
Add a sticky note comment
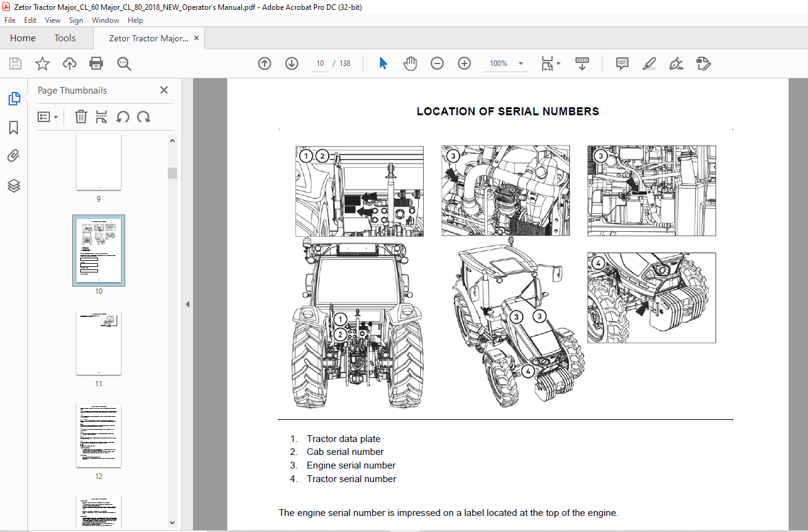click(622, 63)
